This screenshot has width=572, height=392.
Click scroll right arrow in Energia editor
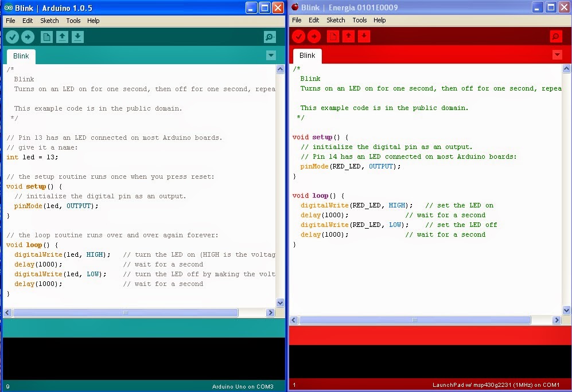point(557,320)
